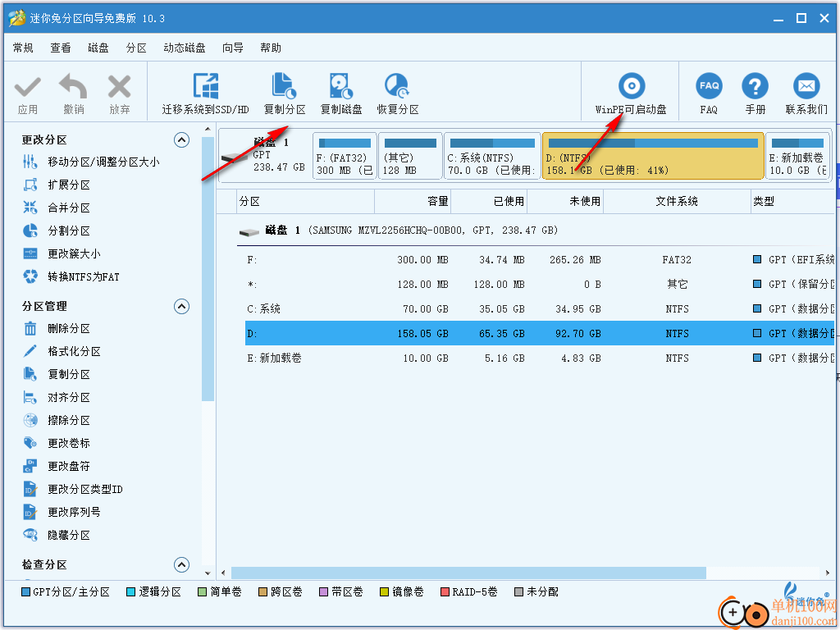The width and height of the screenshot is (840, 630).
Task: Select the D: 158.05 GB partition row
Action: (x=540, y=333)
